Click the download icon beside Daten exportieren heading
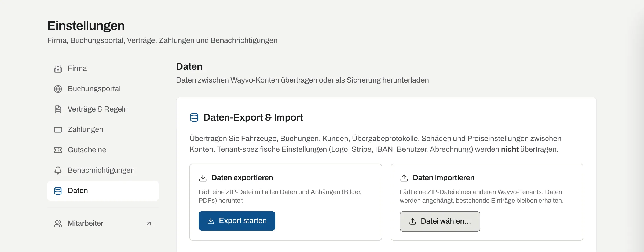This screenshot has height=252, width=644. click(203, 178)
